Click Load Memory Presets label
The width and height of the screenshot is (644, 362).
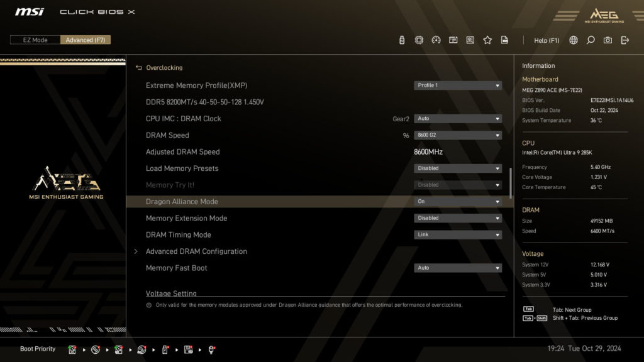[x=182, y=168]
